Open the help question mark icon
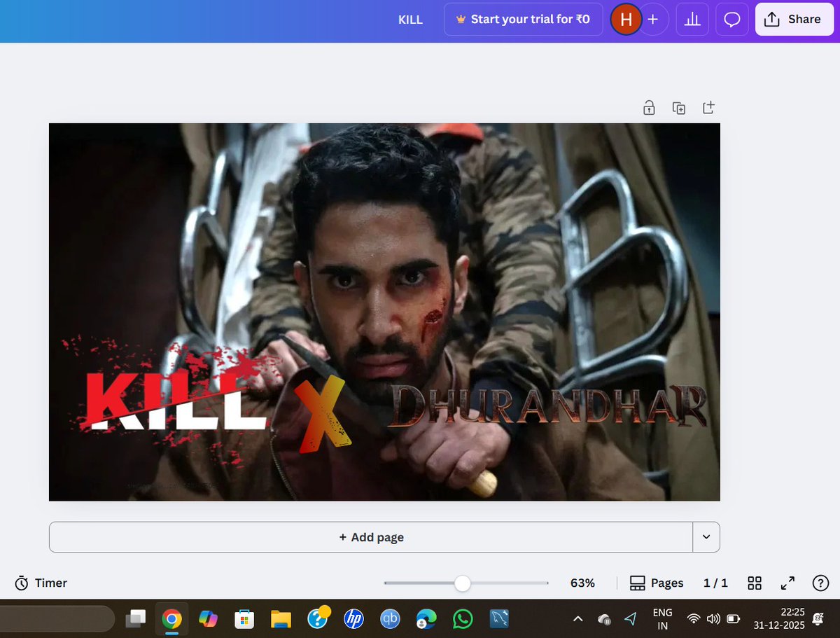Image resolution: width=840 pixels, height=638 pixels. tap(820, 583)
